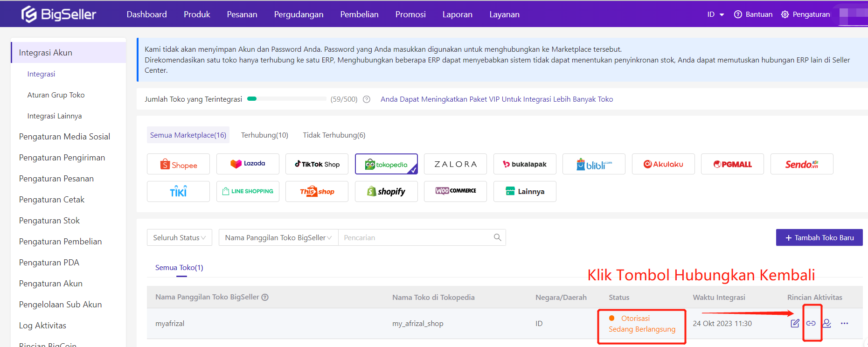Open the Pembelian menu

click(359, 14)
